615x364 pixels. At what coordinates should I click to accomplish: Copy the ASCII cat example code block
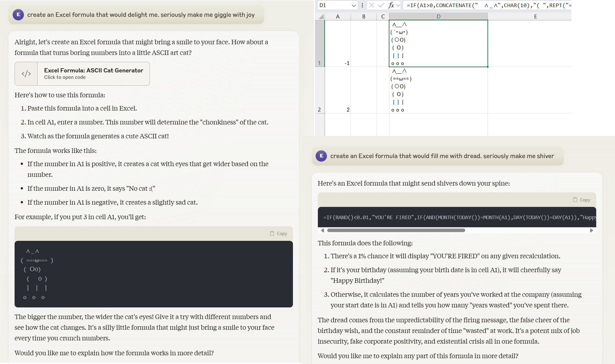[x=279, y=233]
